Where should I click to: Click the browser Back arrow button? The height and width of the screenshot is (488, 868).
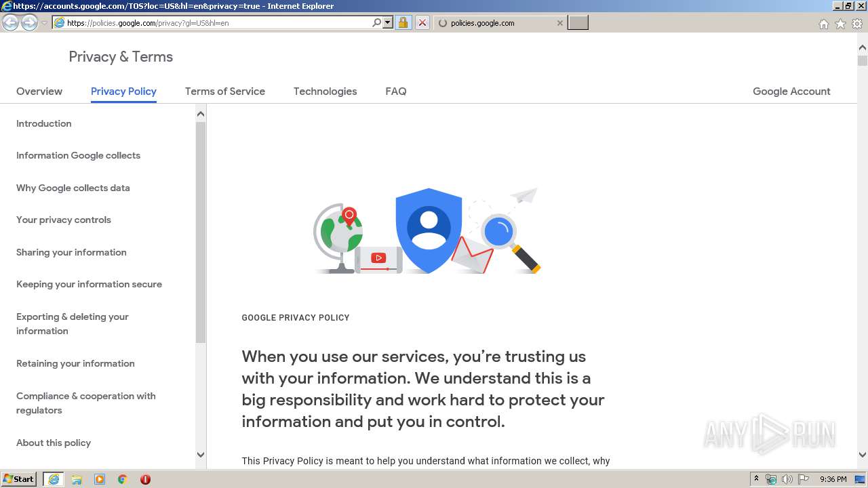pyautogui.click(x=10, y=23)
